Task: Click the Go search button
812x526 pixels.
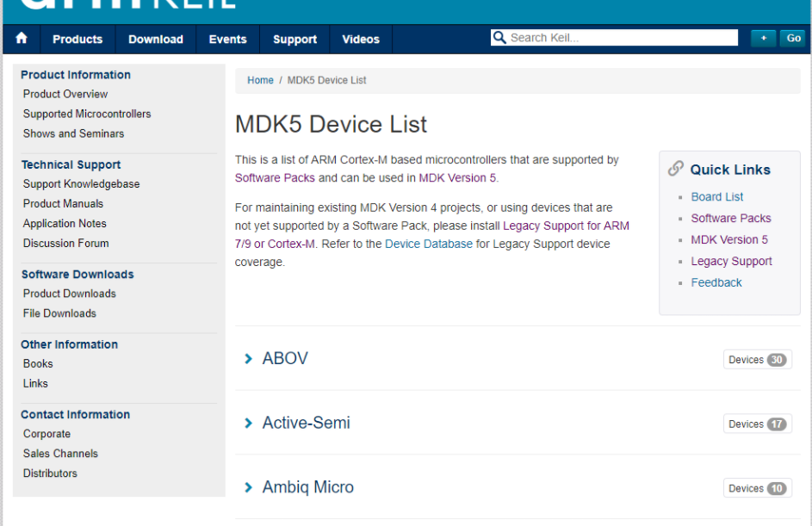Action: click(x=793, y=38)
